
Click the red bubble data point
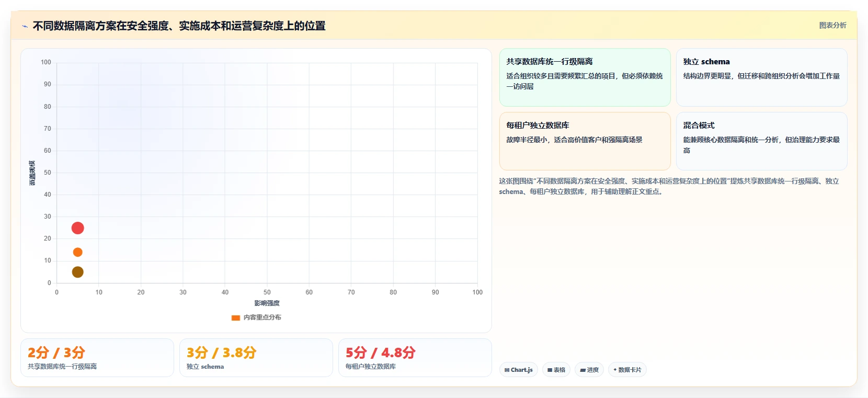point(77,228)
